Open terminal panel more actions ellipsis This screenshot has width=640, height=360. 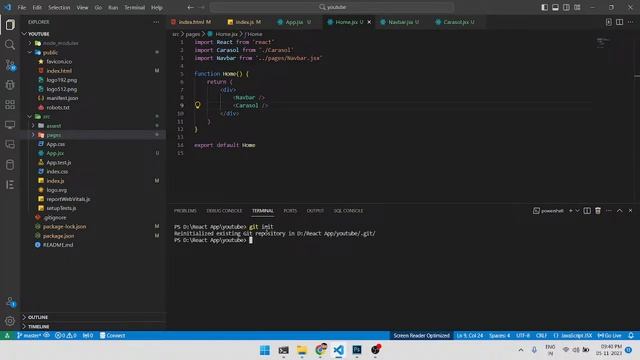tap(609, 211)
